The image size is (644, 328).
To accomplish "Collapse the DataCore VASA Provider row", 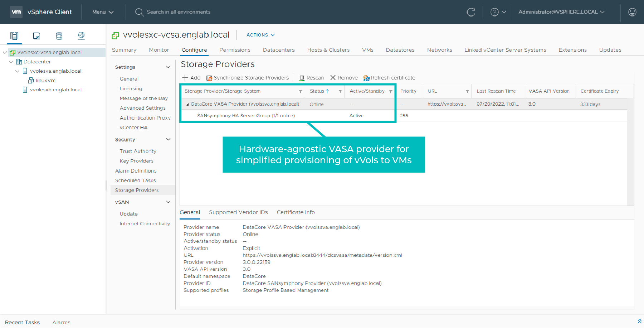I will pos(187,105).
